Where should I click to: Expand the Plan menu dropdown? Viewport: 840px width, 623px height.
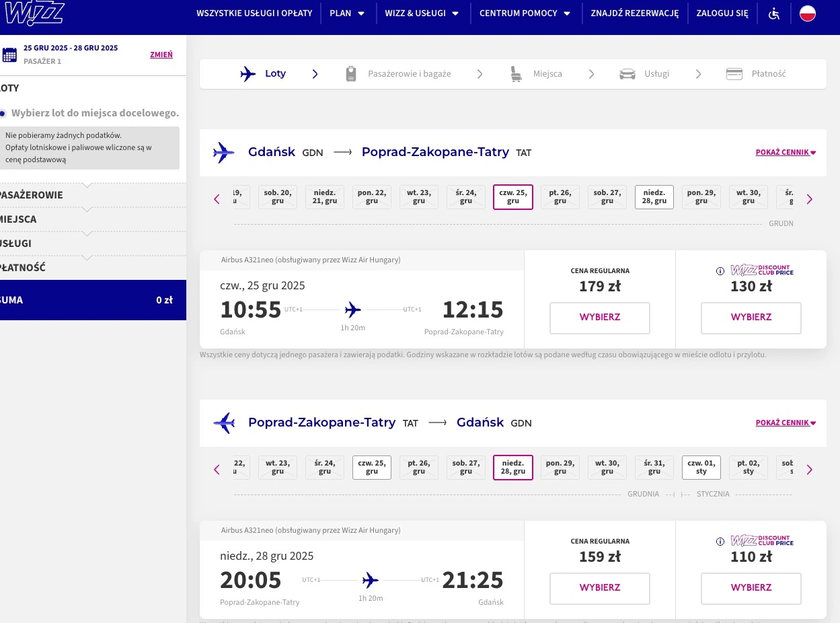(x=347, y=13)
